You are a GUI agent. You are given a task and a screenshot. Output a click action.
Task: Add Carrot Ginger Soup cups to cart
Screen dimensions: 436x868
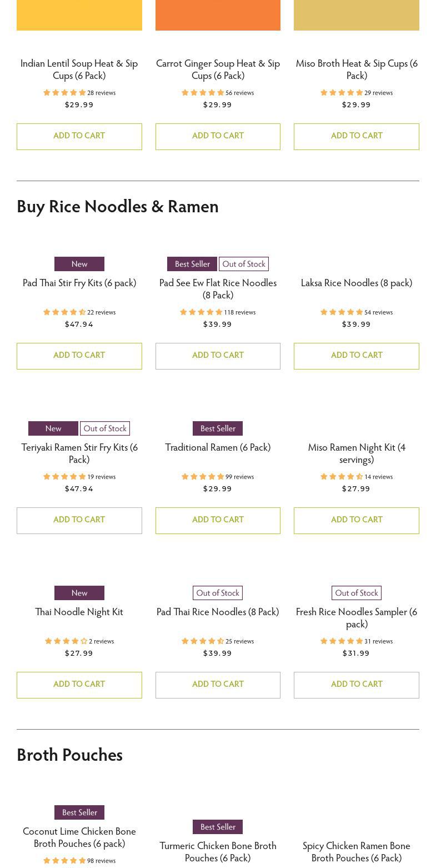(218, 136)
